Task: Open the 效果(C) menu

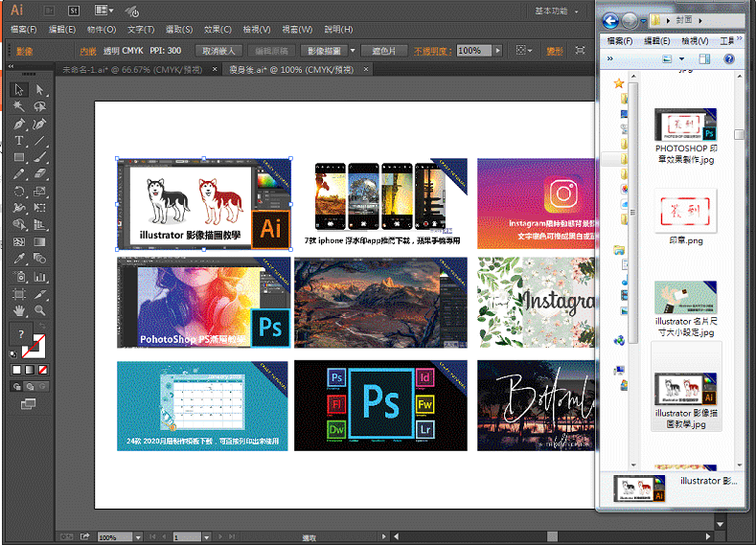Action: pos(218,30)
